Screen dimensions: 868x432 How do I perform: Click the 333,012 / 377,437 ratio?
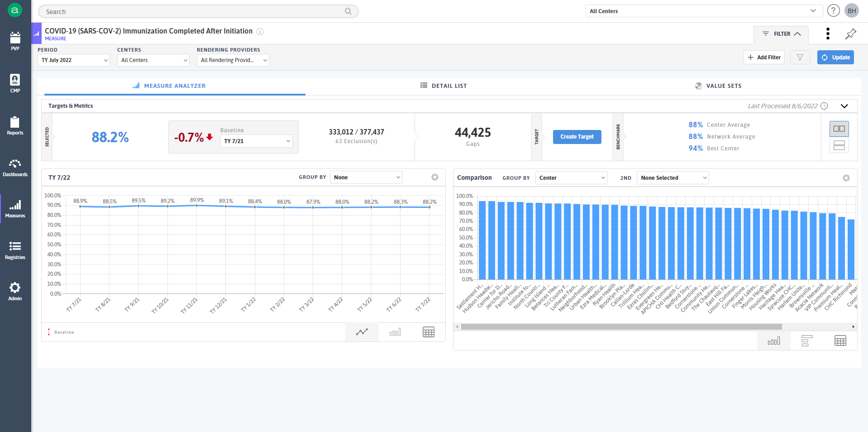click(356, 132)
